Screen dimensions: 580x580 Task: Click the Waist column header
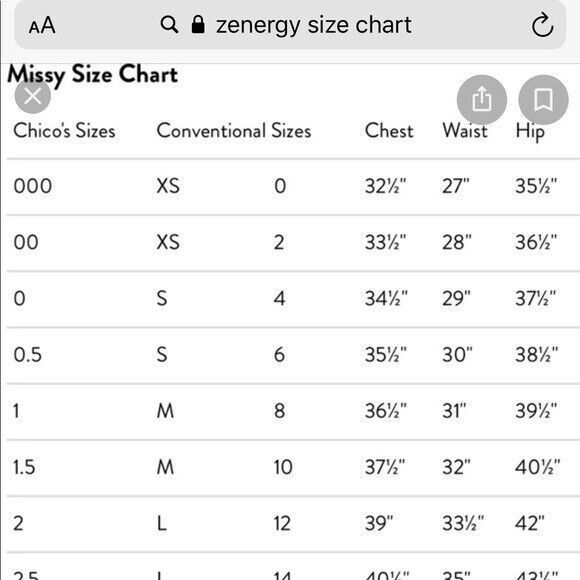pyautogui.click(x=465, y=131)
